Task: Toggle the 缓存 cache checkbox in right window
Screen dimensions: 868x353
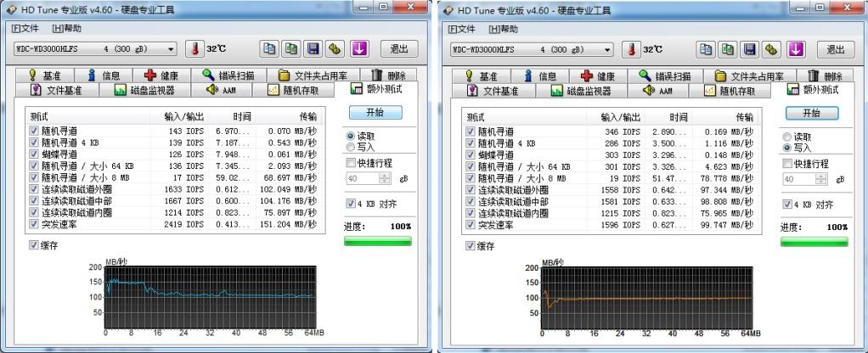Action: click(x=471, y=246)
